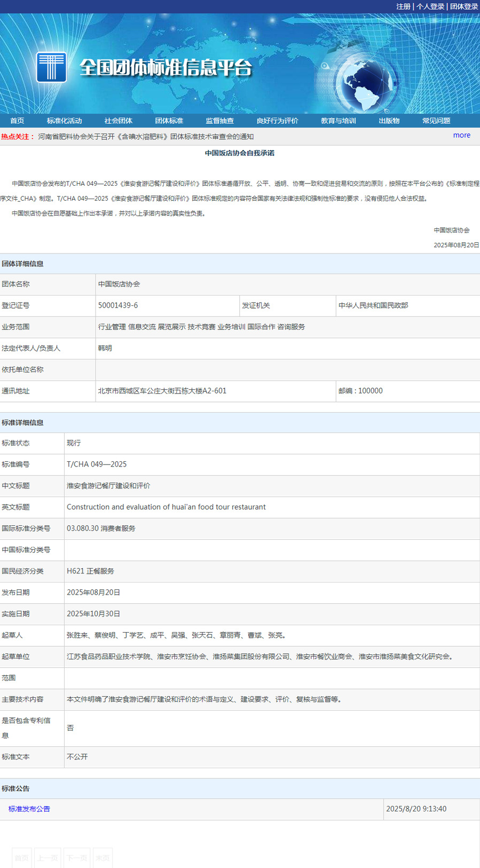
Task: Open the 河南省肥料协会 hot topic notice
Action: click(x=146, y=137)
